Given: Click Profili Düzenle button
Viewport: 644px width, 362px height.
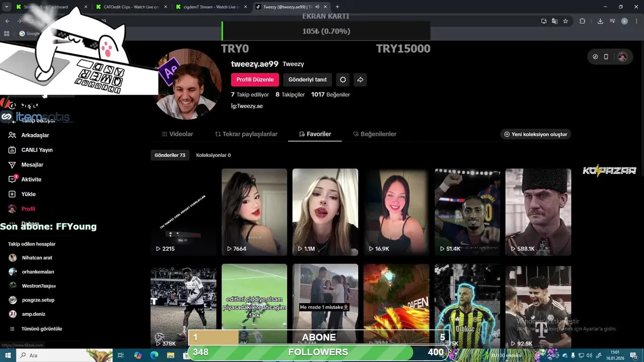Looking at the screenshot, I should point(255,79).
